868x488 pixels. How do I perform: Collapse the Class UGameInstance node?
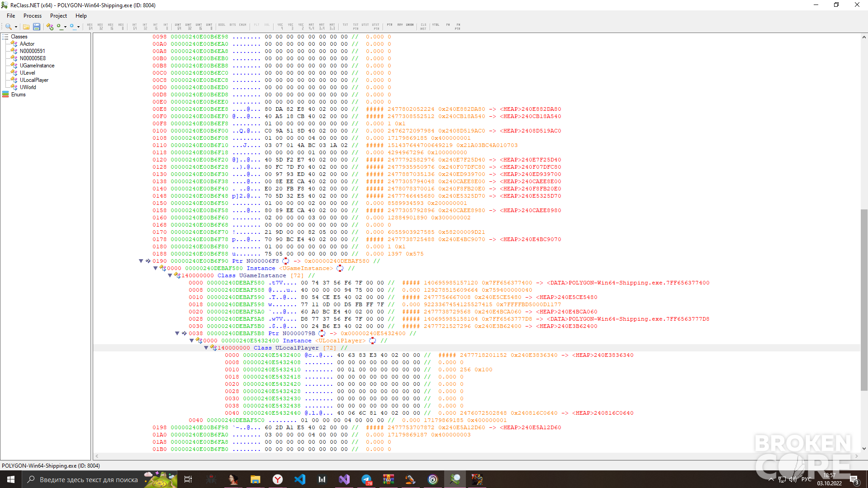pos(170,275)
